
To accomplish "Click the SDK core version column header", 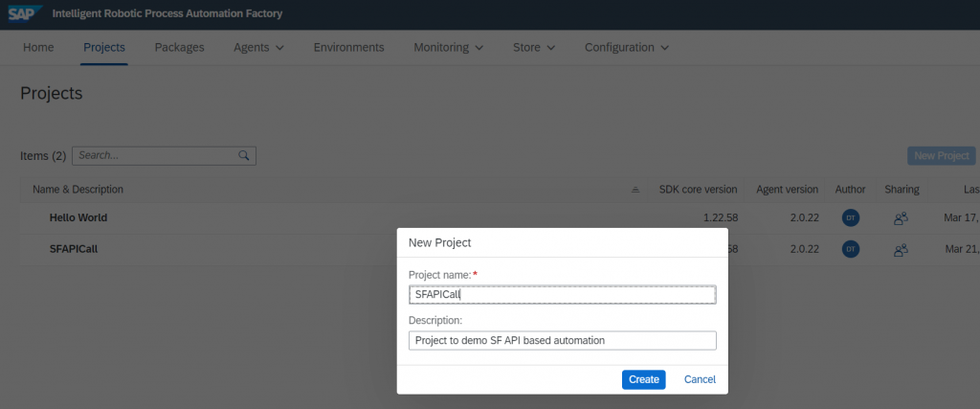I will (x=698, y=190).
